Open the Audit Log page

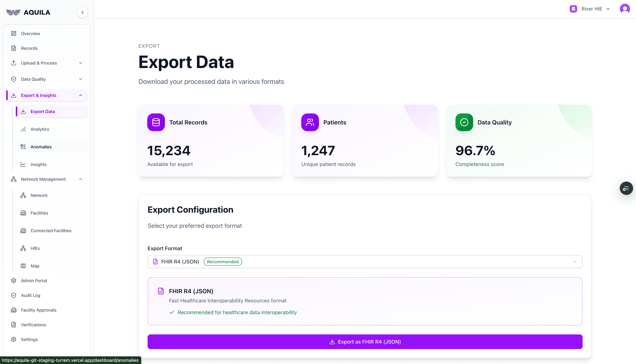31,295
